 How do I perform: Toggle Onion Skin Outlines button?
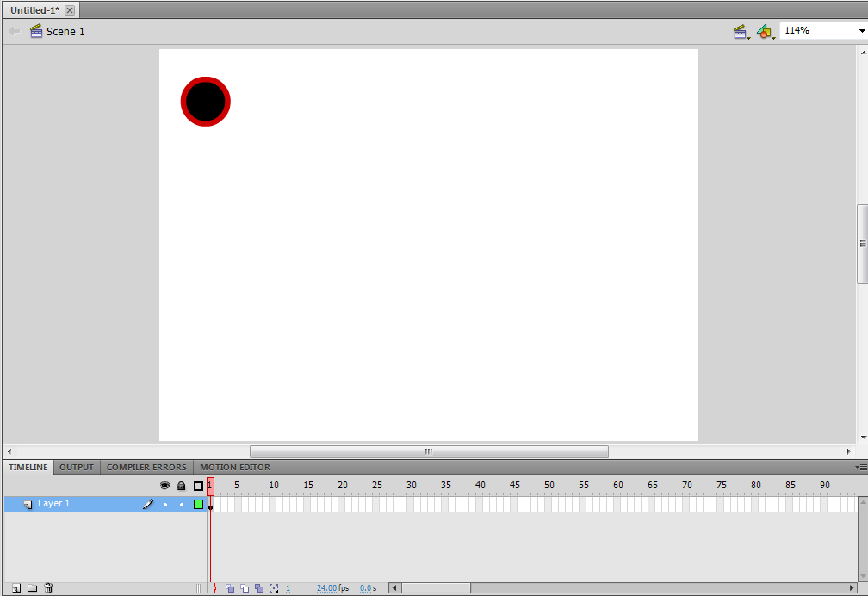[245, 588]
